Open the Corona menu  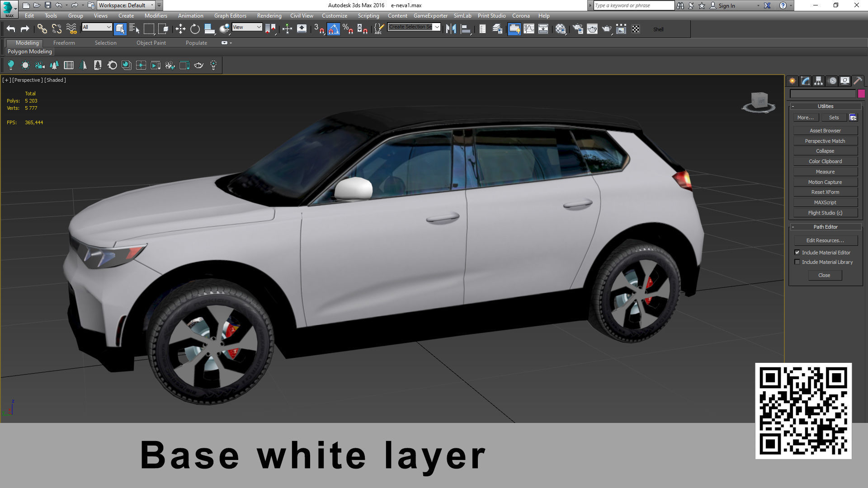(x=521, y=16)
